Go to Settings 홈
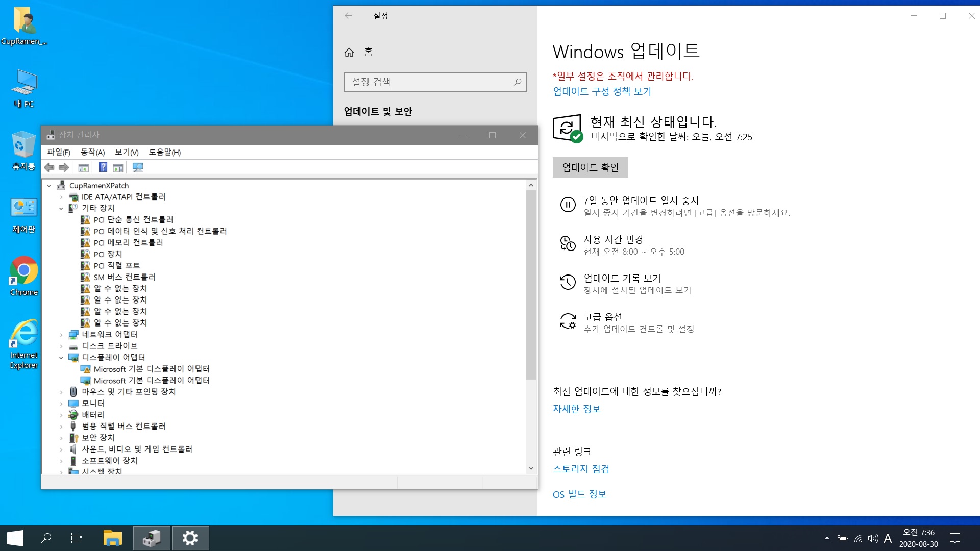 [x=359, y=52]
